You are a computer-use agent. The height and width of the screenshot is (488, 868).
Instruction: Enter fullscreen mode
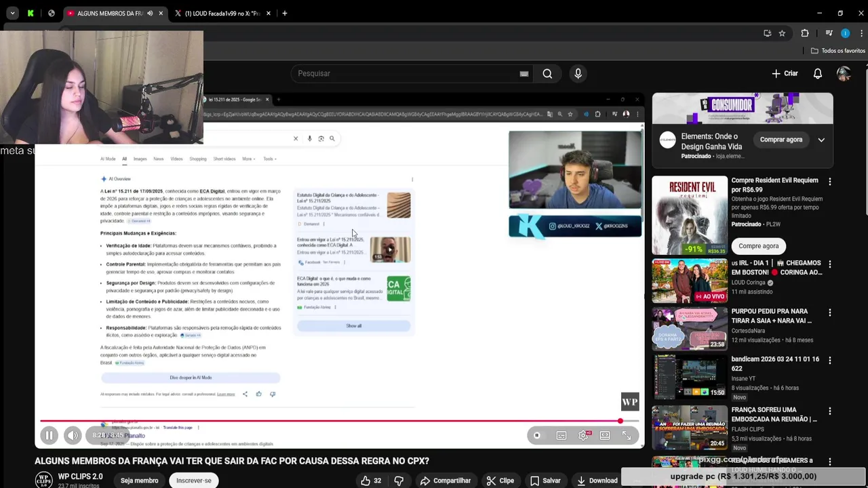pos(627,436)
